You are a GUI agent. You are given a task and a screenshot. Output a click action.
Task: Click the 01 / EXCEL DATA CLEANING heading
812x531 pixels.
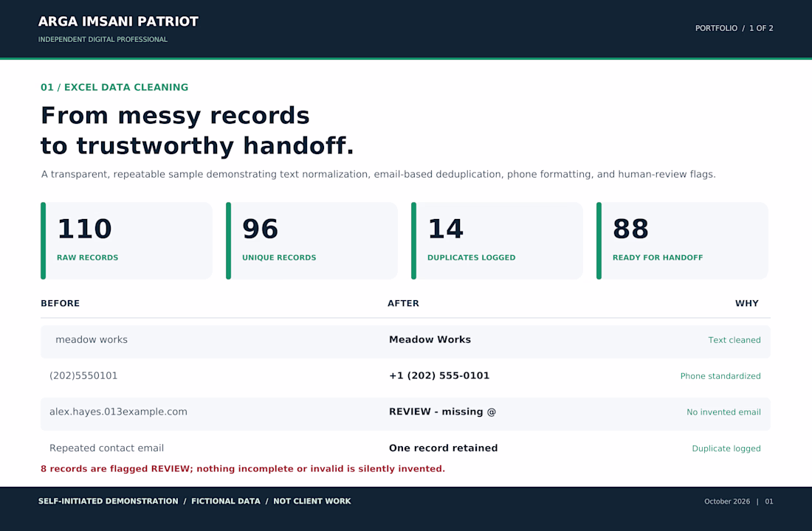click(114, 88)
